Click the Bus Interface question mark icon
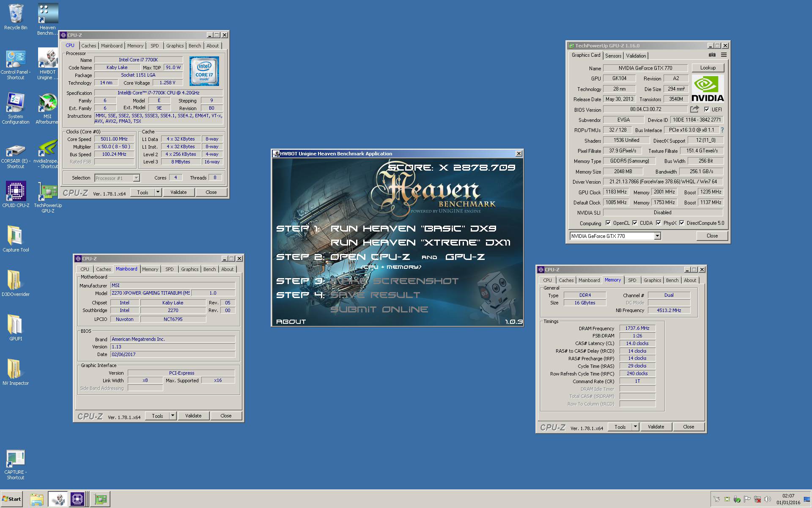The height and width of the screenshot is (508, 812). [722, 130]
